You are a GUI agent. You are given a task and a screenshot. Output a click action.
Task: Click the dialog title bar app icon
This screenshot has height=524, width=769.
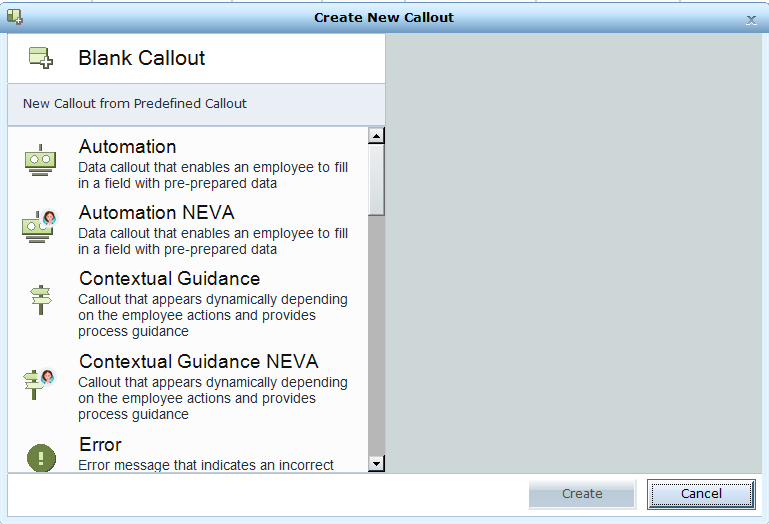14,17
